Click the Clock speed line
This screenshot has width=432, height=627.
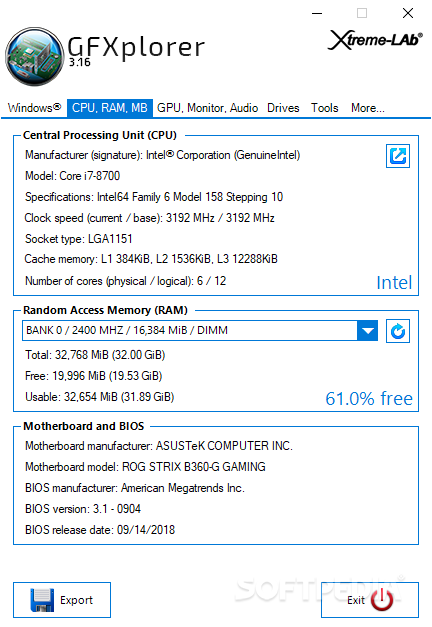149,218
